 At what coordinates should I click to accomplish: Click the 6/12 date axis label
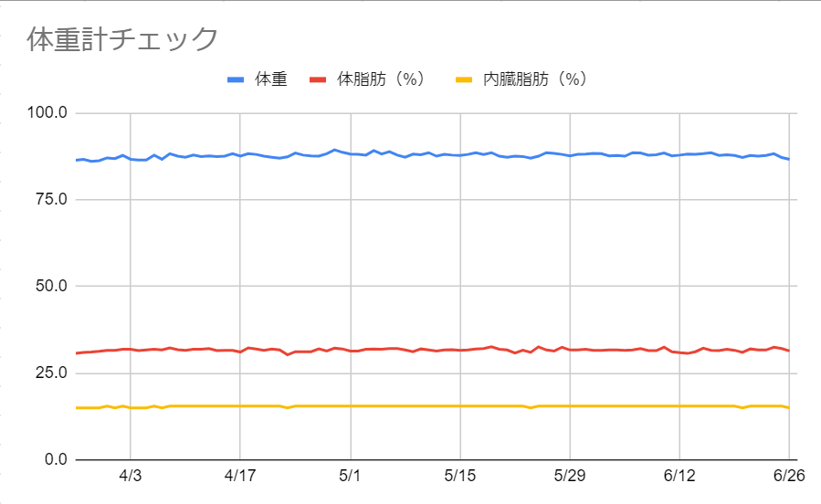click(x=679, y=476)
